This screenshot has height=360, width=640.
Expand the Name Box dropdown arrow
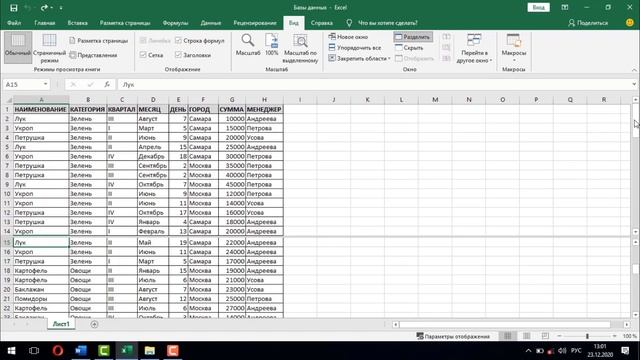45,84
